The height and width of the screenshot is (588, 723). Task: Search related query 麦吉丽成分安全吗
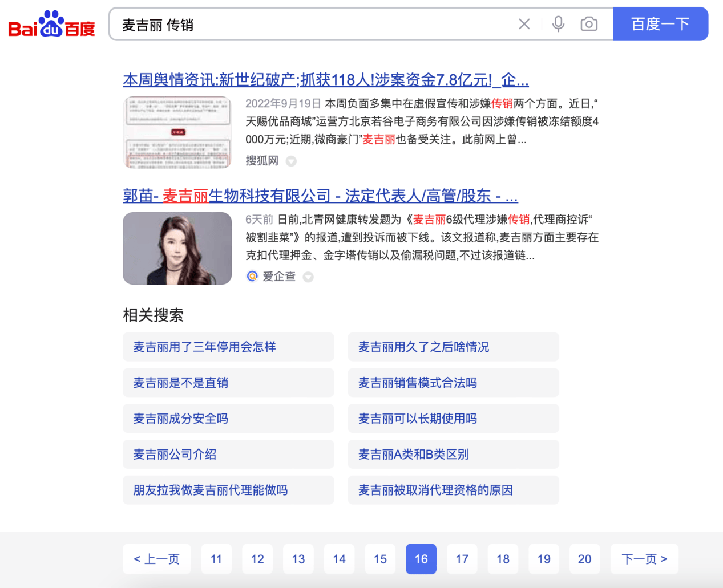tap(228, 418)
